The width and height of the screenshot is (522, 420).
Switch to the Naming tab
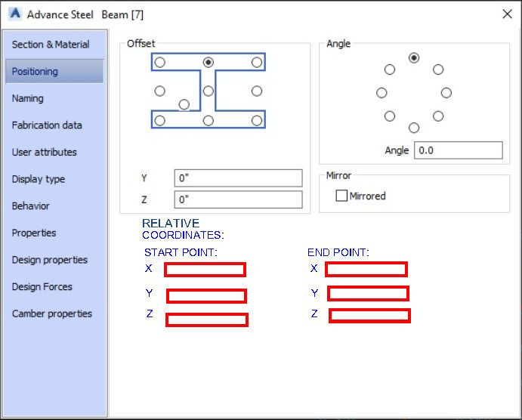(54, 98)
